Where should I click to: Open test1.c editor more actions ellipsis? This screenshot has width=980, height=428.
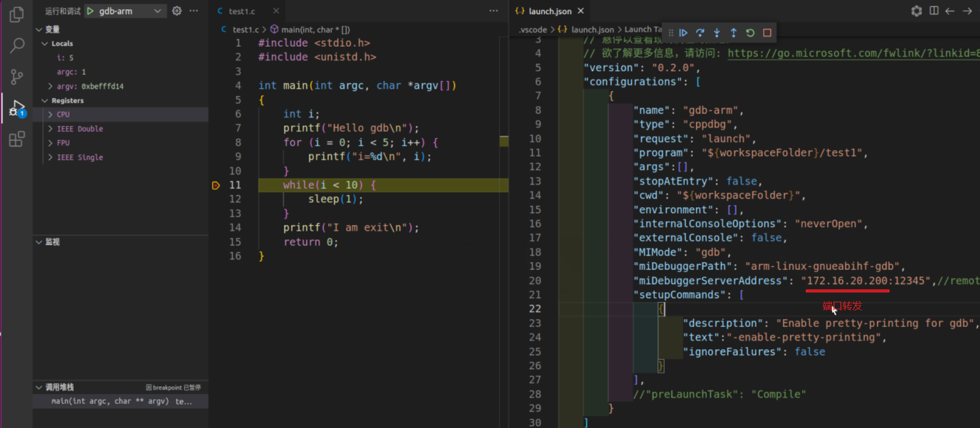[x=494, y=11]
